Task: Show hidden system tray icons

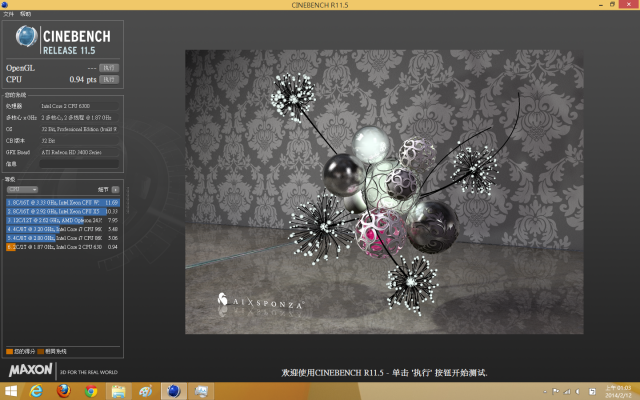Action: pos(545,392)
